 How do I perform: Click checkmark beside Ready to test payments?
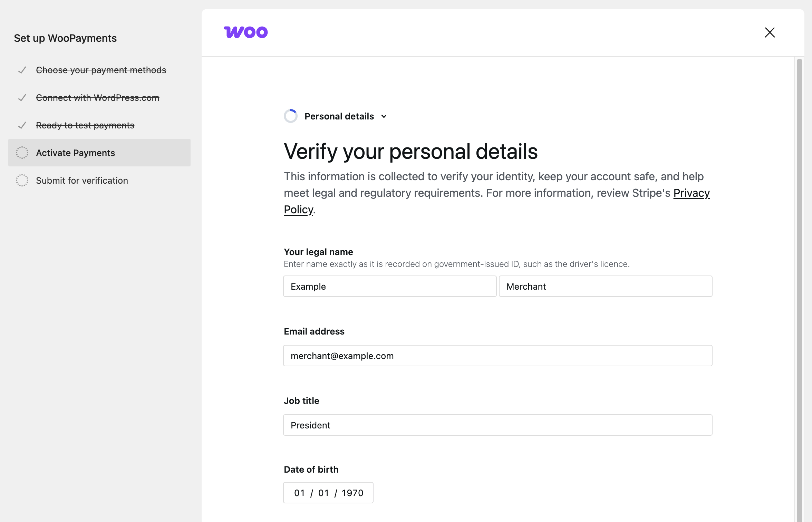22,125
